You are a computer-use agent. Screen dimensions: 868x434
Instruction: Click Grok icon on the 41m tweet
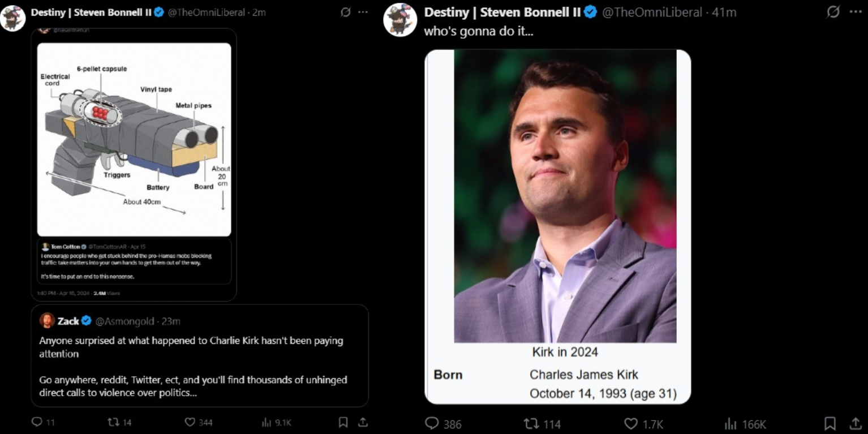833,12
